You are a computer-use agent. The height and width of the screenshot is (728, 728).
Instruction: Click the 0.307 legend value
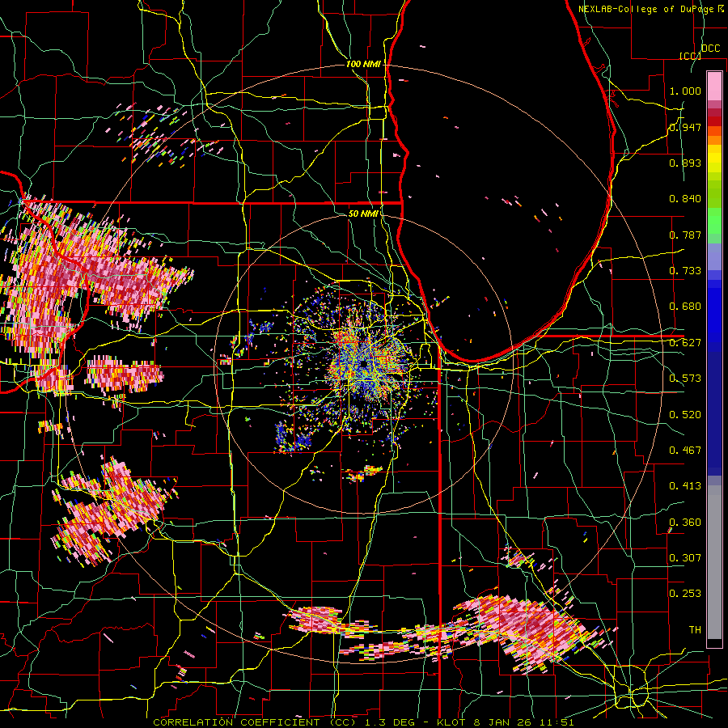click(x=685, y=558)
